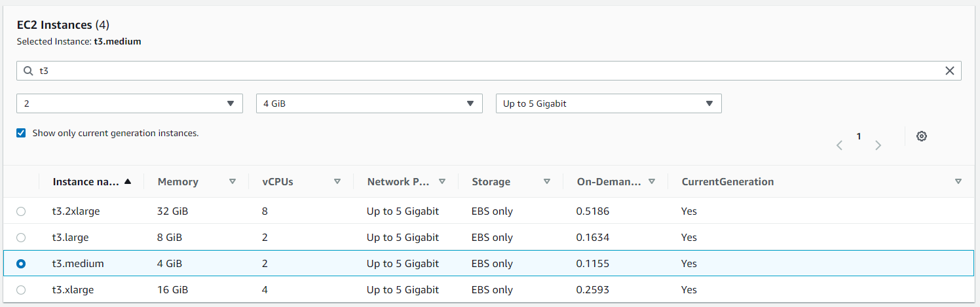Expand the 4 GiB memory dropdown

[369, 103]
